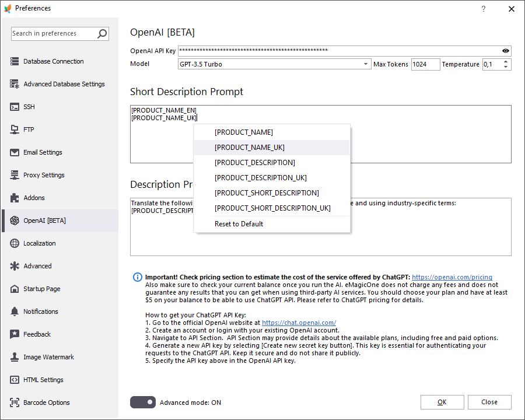The image size is (525, 420).
Task: Click the Feedback star icon
Action: pyautogui.click(x=15, y=334)
